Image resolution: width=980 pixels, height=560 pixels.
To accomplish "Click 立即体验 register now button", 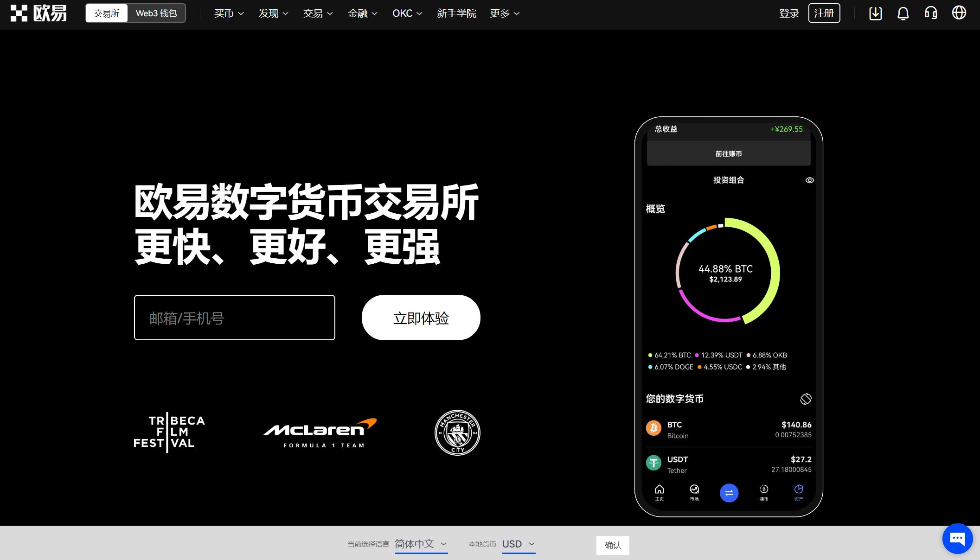I will tap(421, 318).
